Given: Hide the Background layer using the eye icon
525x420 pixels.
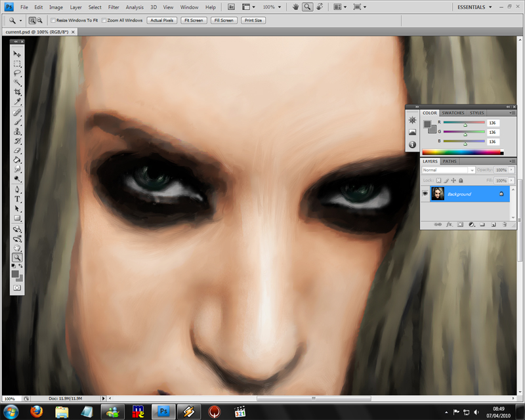Looking at the screenshot, I should 426,194.
